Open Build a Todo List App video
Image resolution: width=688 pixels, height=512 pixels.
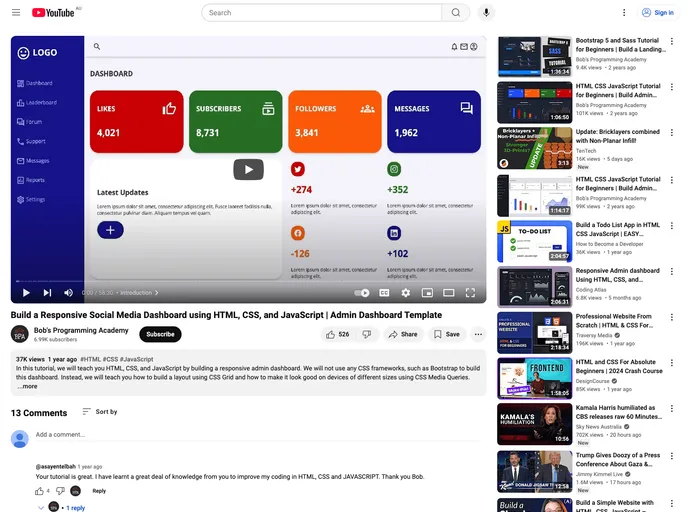(x=617, y=229)
